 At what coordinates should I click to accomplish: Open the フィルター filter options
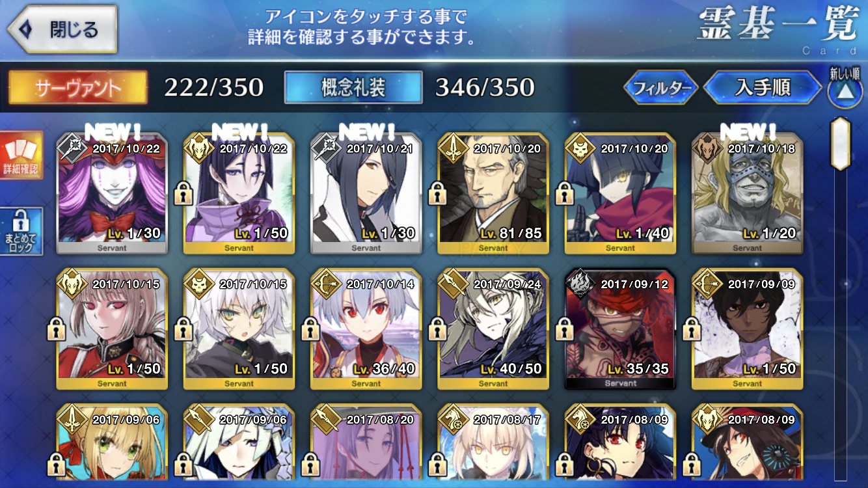[660, 88]
